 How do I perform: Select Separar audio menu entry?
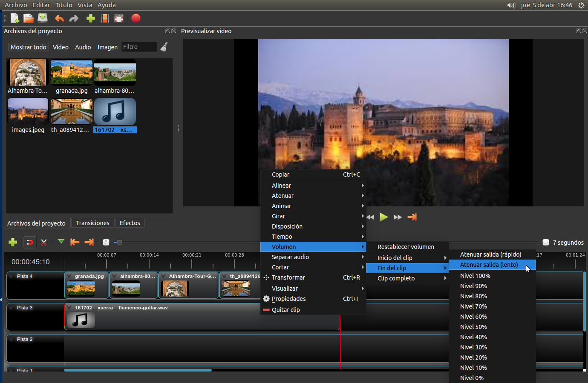tap(313, 257)
